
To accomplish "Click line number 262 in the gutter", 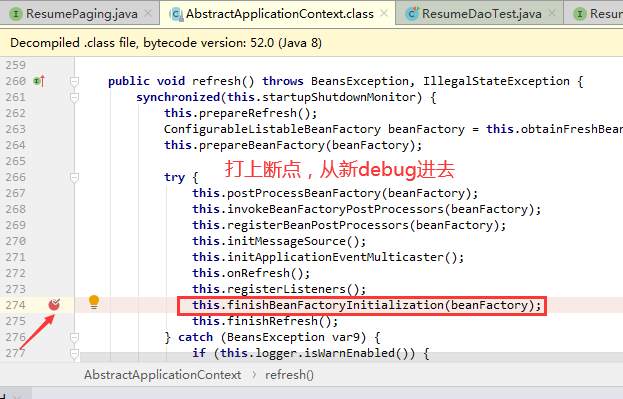I will (15, 113).
